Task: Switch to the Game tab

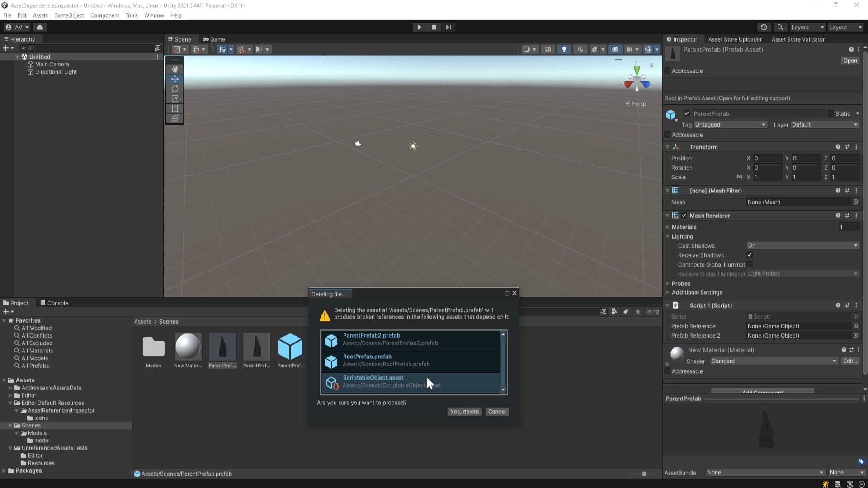Action: coord(214,39)
